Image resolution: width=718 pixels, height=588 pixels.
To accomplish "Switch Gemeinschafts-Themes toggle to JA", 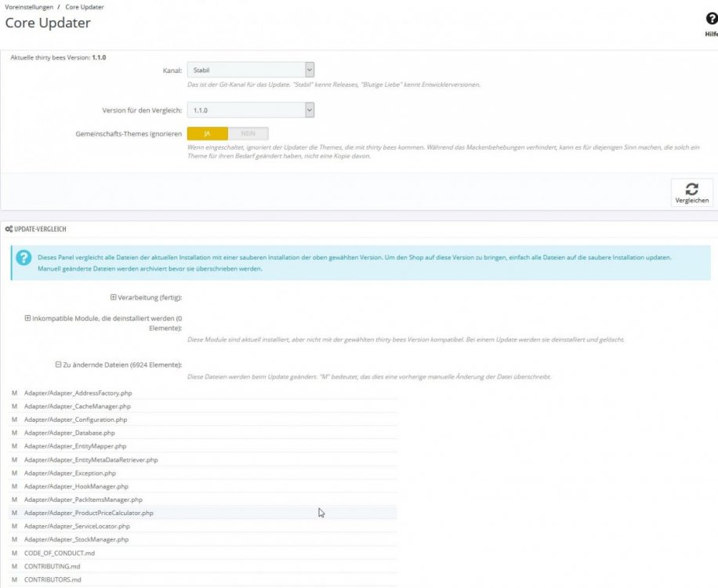I will pos(208,134).
